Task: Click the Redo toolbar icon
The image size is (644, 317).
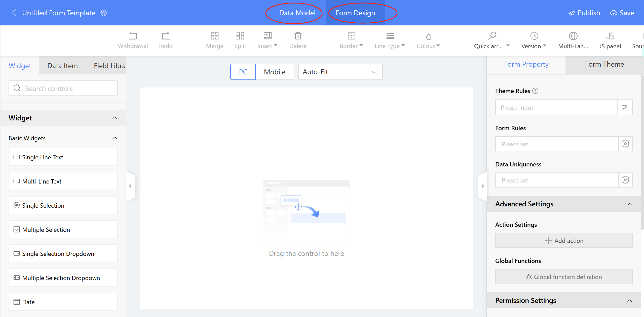Action: 166,36
